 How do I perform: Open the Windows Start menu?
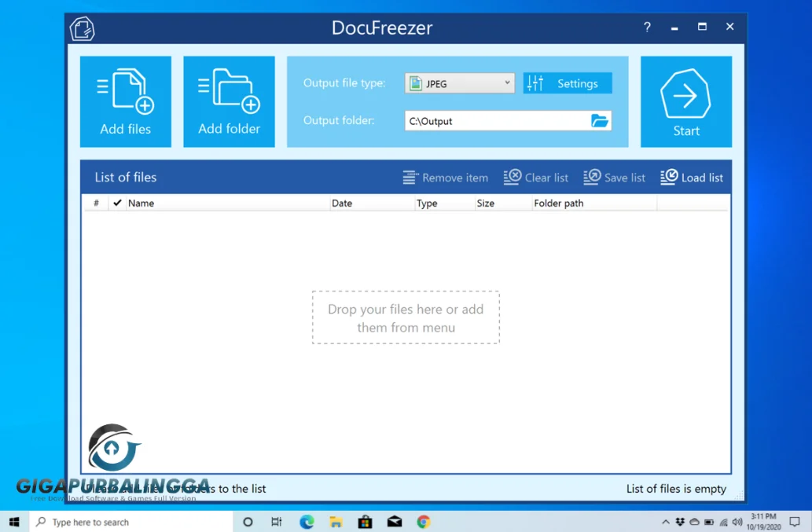point(14,522)
